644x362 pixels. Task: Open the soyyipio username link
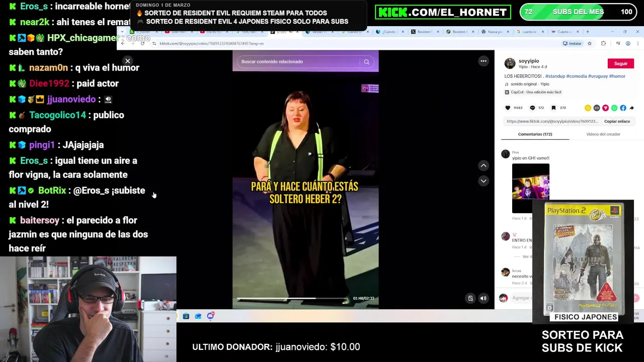click(529, 61)
